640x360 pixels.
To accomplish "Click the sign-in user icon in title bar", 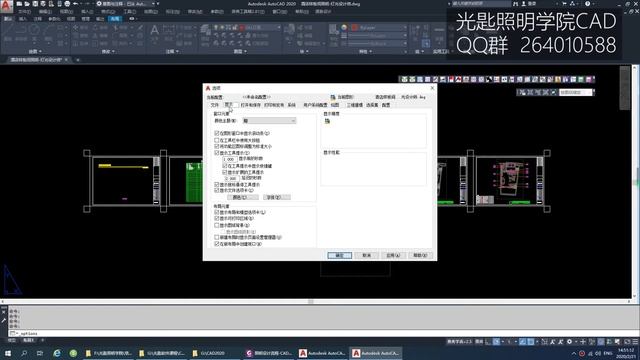I will [524, 4].
